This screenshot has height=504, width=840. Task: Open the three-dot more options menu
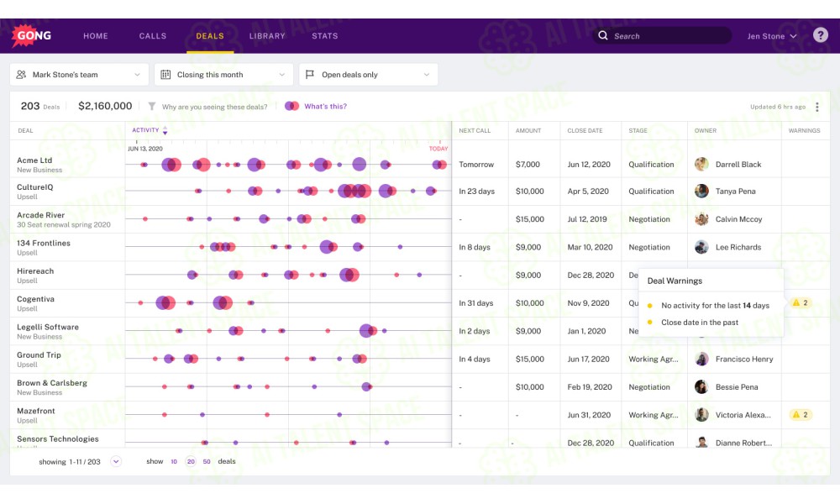pyautogui.click(x=817, y=107)
